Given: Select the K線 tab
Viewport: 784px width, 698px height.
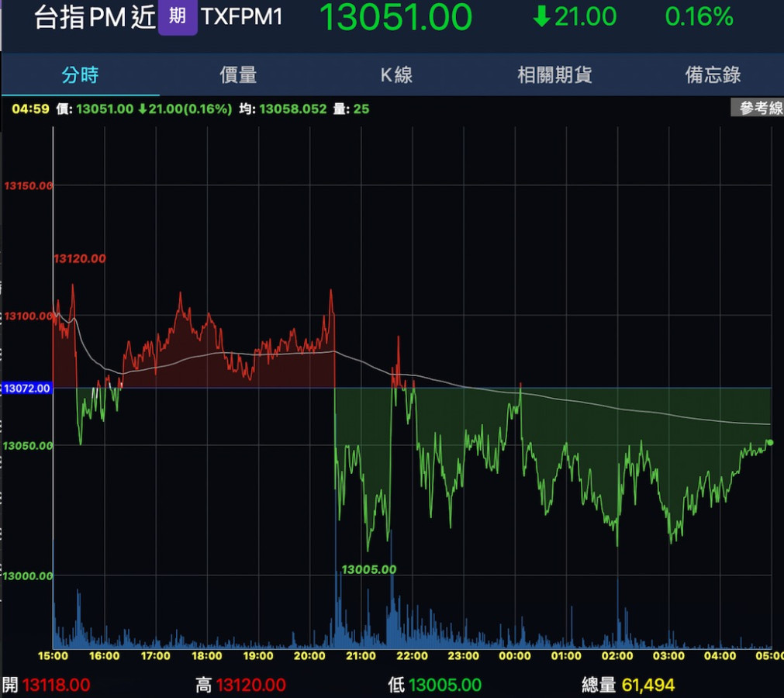Looking at the screenshot, I should [396, 75].
